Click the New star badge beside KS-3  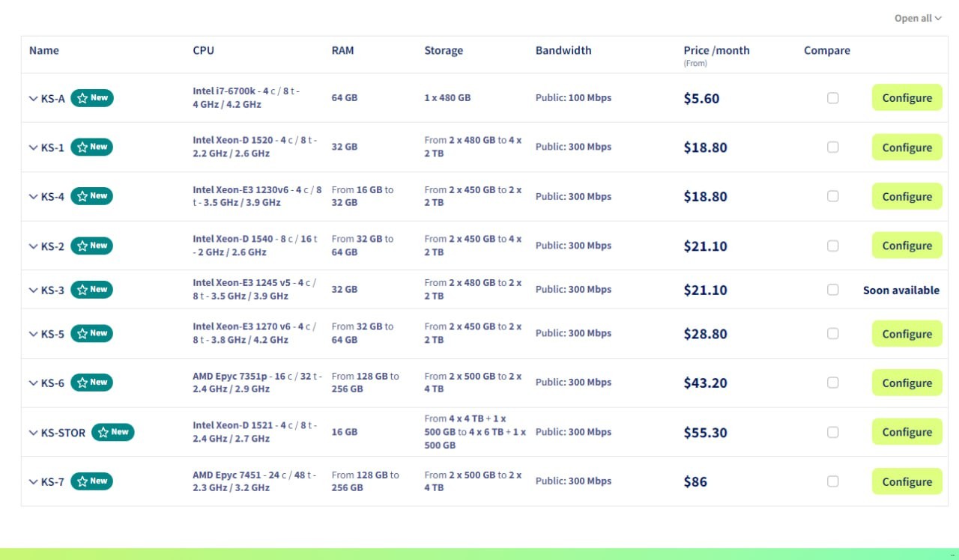click(x=91, y=290)
